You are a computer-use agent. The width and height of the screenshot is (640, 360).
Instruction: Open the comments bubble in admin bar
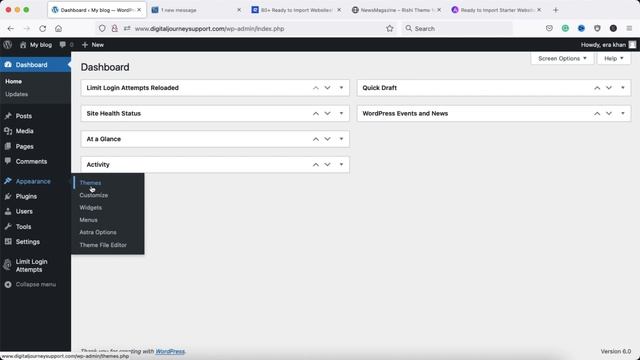pyautogui.click(x=66, y=45)
